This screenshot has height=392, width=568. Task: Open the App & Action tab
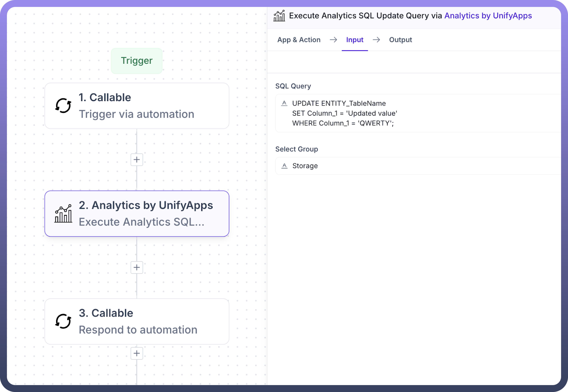coord(299,40)
